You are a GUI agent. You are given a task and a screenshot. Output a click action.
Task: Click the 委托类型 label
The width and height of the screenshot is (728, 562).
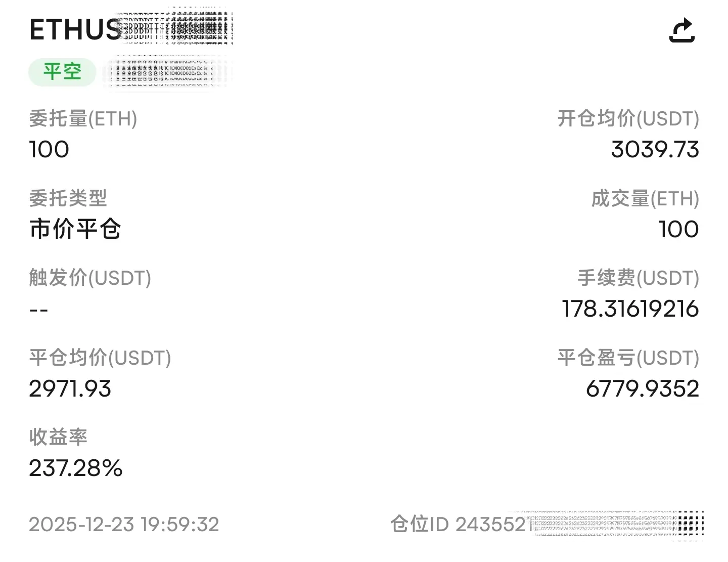(x=68, y=198)
